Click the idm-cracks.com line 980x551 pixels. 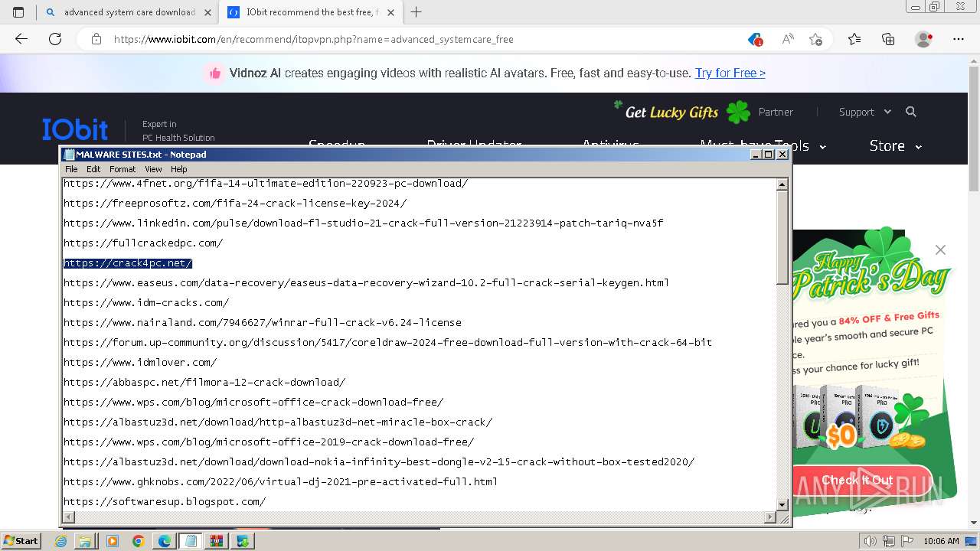point(146,303)
